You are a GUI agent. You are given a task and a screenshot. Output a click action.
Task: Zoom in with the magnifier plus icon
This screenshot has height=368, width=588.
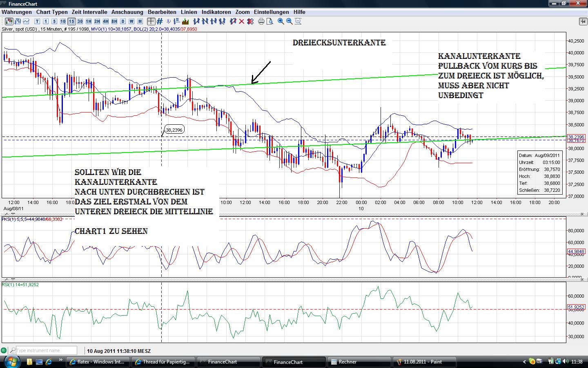point(281,21)
